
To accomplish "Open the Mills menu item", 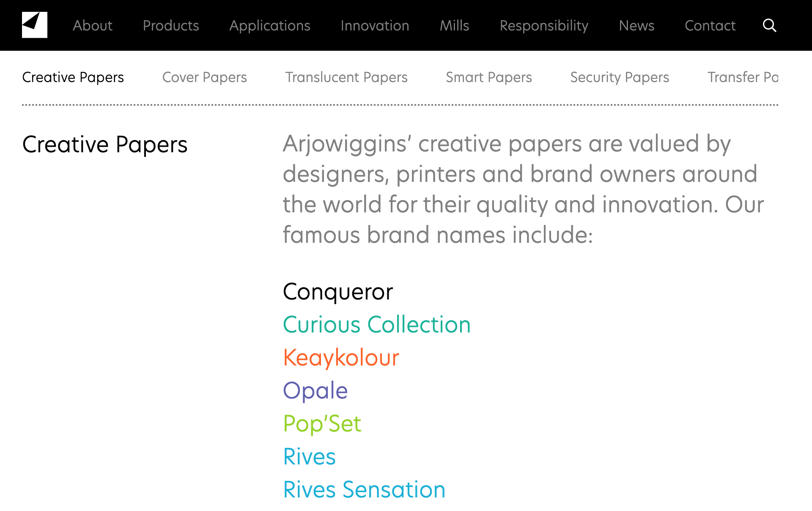I will coord(454,26).
